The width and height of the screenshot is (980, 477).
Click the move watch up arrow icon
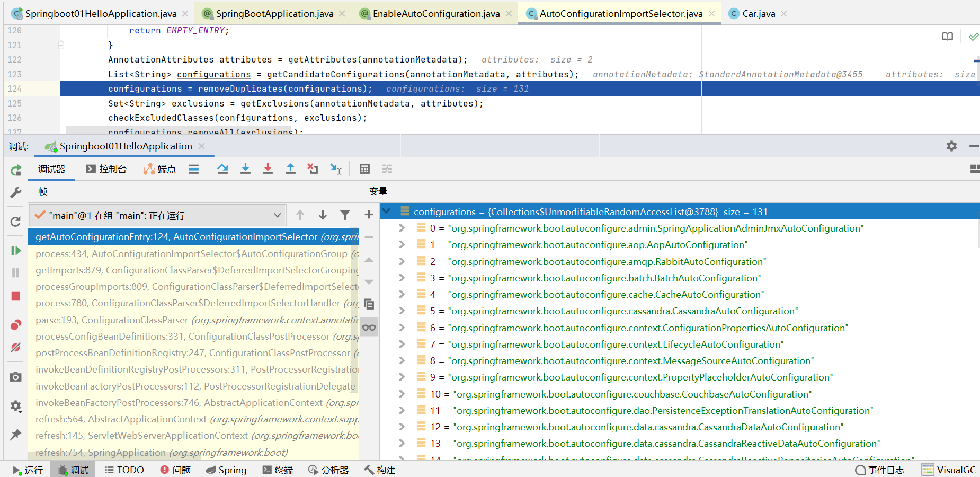point(369,260)
